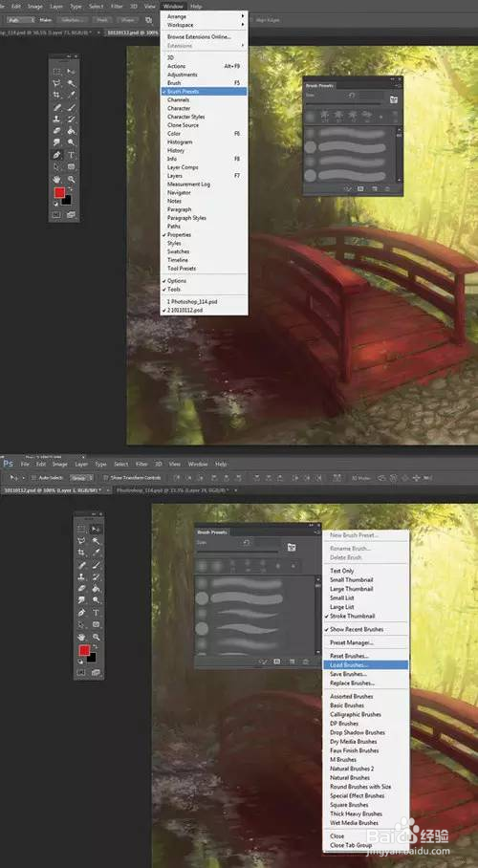
Task: Open the Group dropdown next to Auto-Select
Action: [x=81, y=478]
